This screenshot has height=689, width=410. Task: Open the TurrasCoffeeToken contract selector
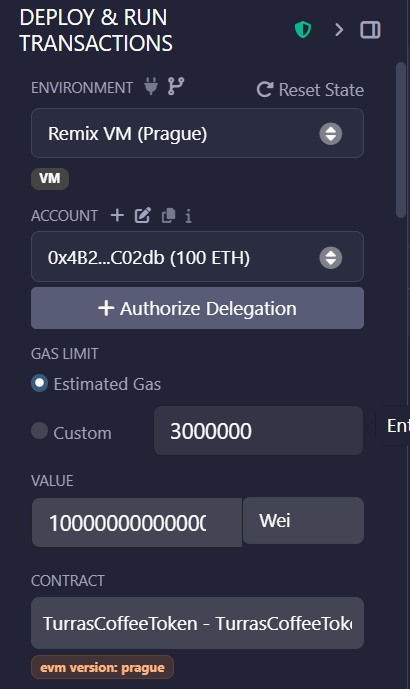click(197, 623)
